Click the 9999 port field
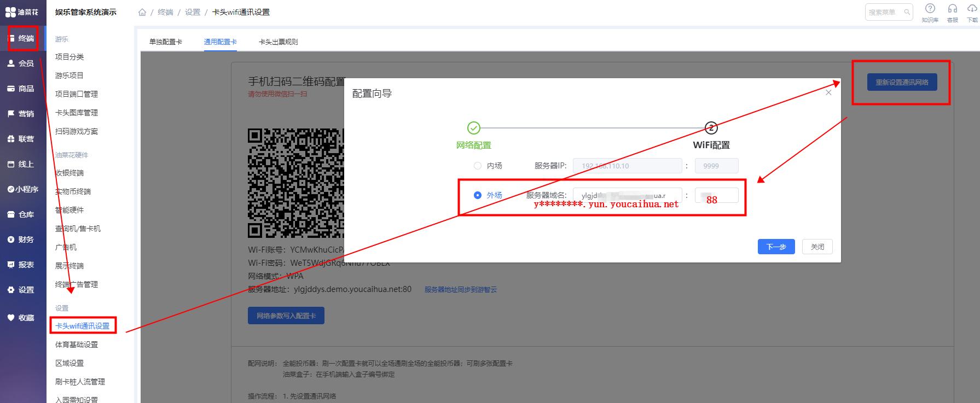 tap(716, 166)
